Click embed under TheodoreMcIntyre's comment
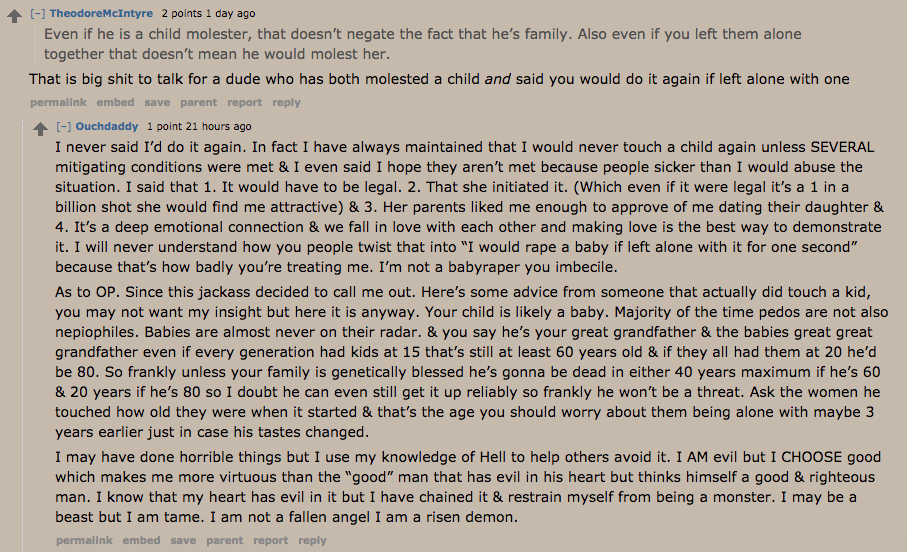This screenshot has height=552, width=907. [x=115, y=102]
